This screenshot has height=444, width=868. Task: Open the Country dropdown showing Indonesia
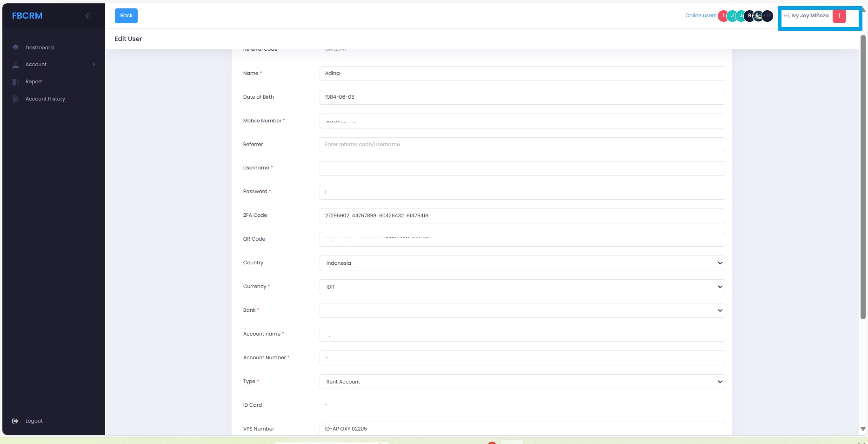click(522, 263)
